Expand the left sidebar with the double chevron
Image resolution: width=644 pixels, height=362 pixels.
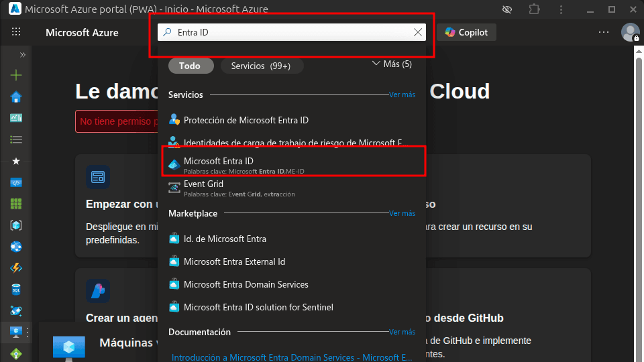pos(22,55)
